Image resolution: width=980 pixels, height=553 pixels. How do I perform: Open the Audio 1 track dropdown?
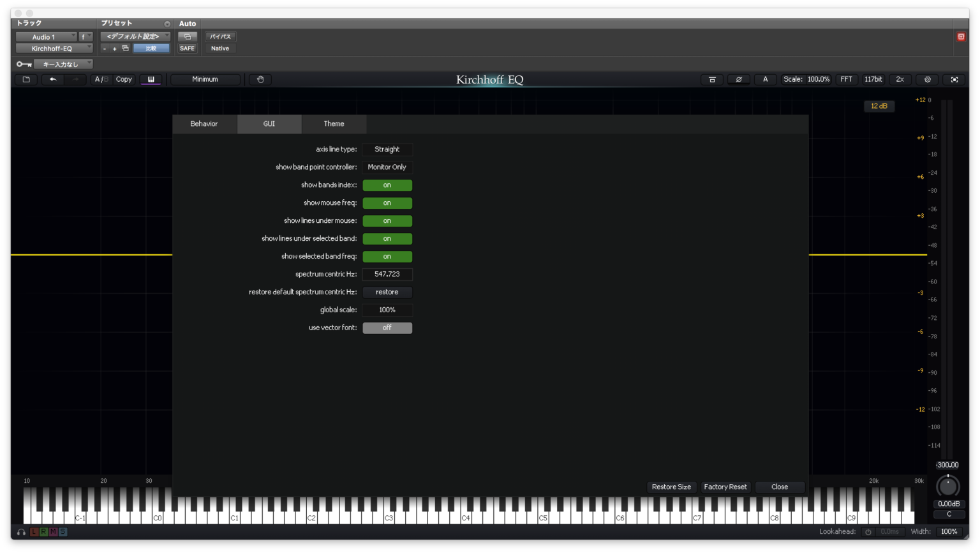pos(46,36)
